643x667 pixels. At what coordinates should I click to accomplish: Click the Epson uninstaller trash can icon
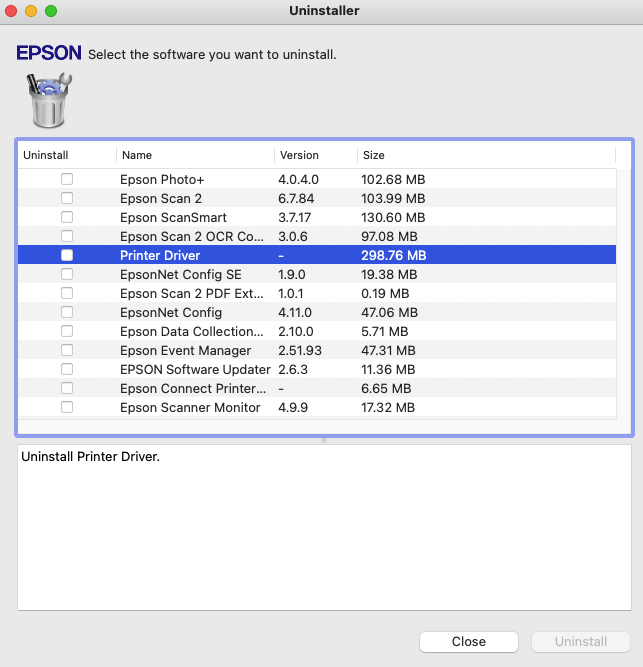coord(49,100)
